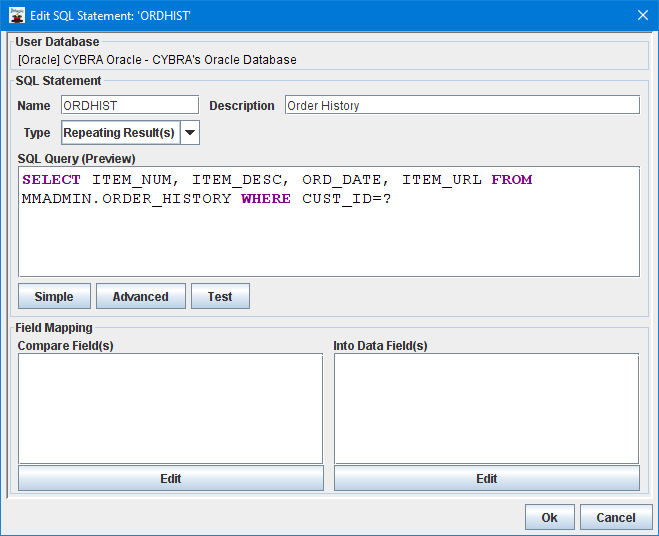
Task: Click inside the SQL Query preview area
Action: (x=329, y=222)
